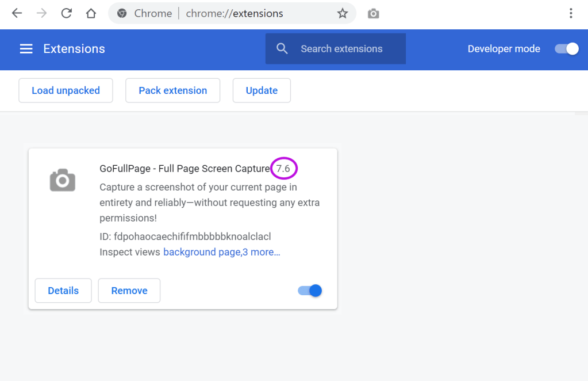Viewport: 588px width, 381px height.
Task: Click the Load unpacked button
Action: (66, 90)
